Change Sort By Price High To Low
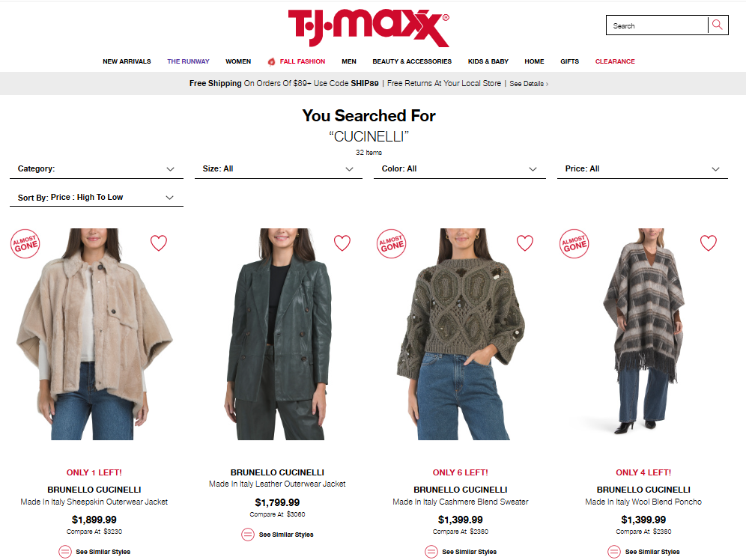Viewport: 746px width, 560px height. (x=97, y=198)
